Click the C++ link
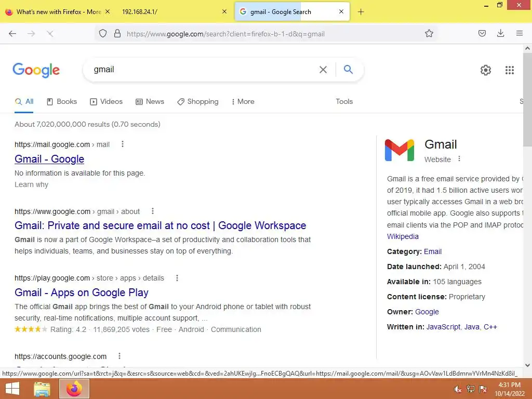The image size is (532, 399). 490,327
